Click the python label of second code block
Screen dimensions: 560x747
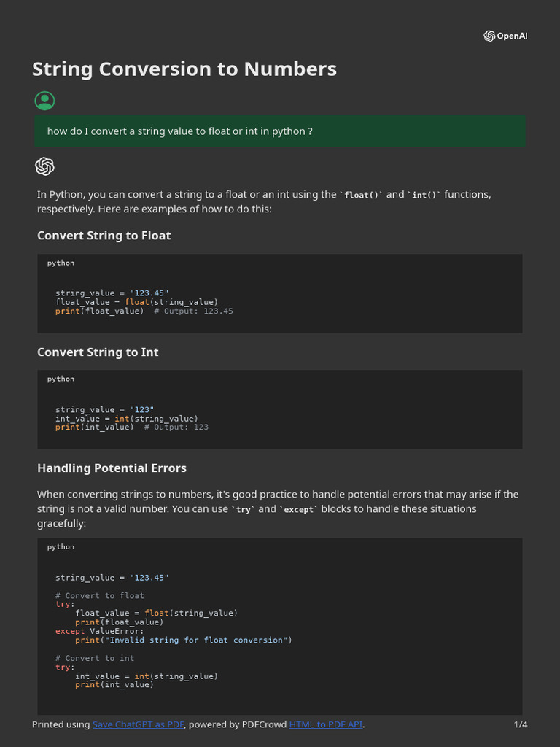61,379
